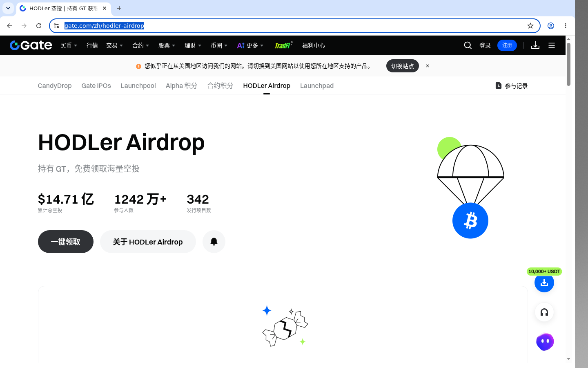The height and width of the screenshot is (368, 588).
Task: Click the $14.71 亿 total airdrop value
Action: (66, 199)
